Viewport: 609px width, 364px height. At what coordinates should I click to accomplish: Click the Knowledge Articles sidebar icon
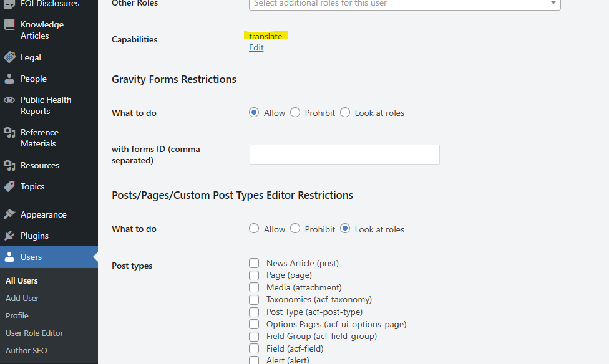(x=9, y=25)
